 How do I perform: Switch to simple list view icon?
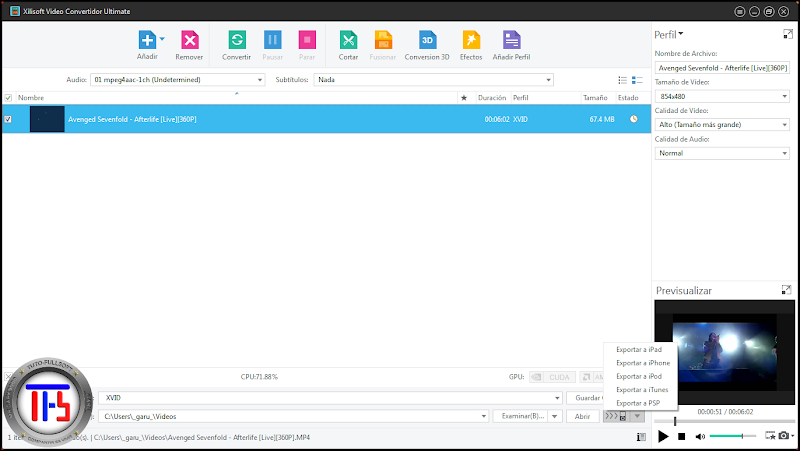point(622,80)
